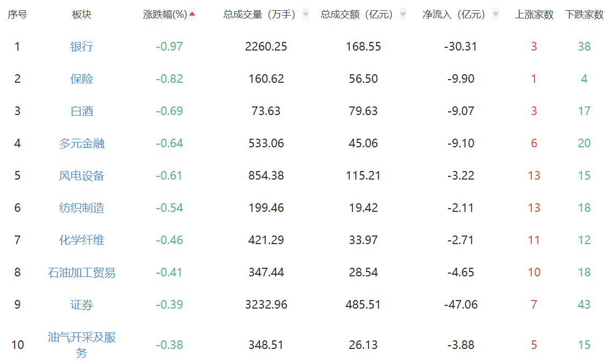Open the 油气开采及服务 sector link

click(x=82, y=345)
